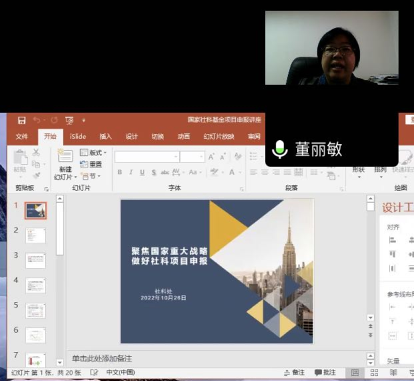Click the Undo arrow icon
The image size is (414, 381).
point(37,120)
